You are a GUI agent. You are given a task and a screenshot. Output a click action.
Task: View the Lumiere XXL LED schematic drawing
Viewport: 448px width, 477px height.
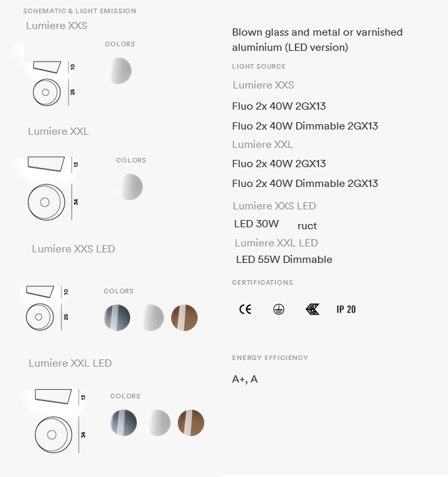tap(60, 421)
